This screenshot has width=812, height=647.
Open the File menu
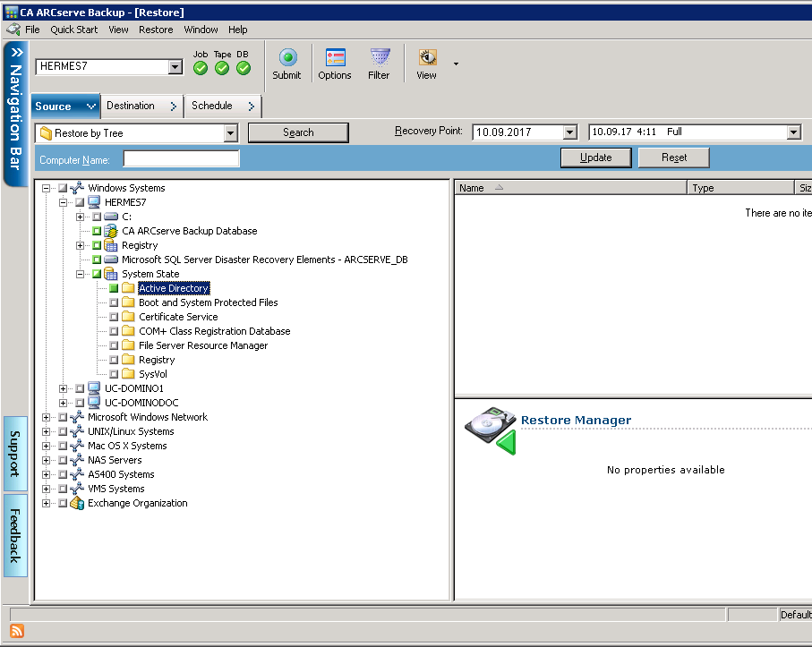[x=32, y=30]
